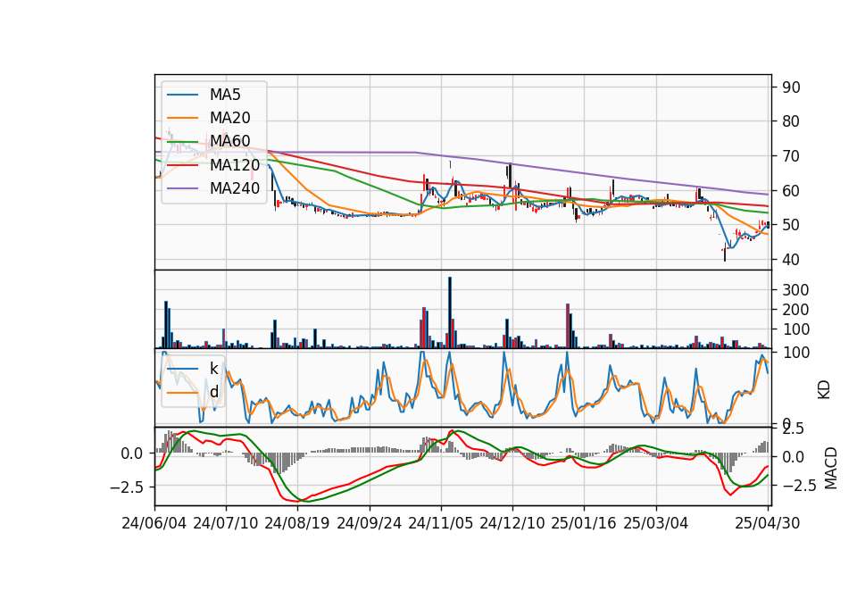Click the KD axis value 100
The height and width of the screenshot is (616, 857).
coord(795,353)
